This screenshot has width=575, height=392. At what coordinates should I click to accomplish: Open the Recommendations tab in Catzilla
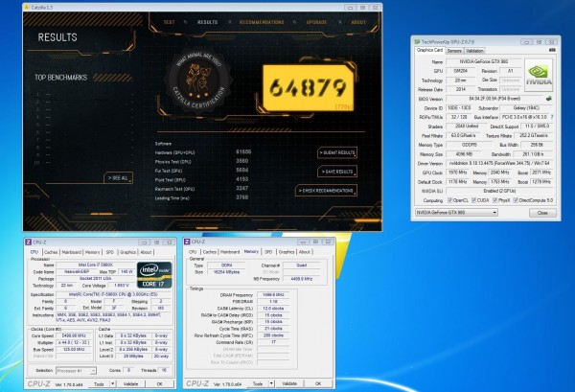tap(260, 20)
